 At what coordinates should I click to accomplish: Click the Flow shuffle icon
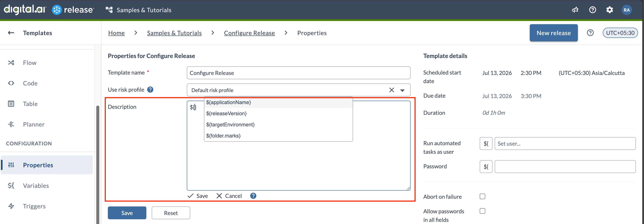(x=11, y=63)
